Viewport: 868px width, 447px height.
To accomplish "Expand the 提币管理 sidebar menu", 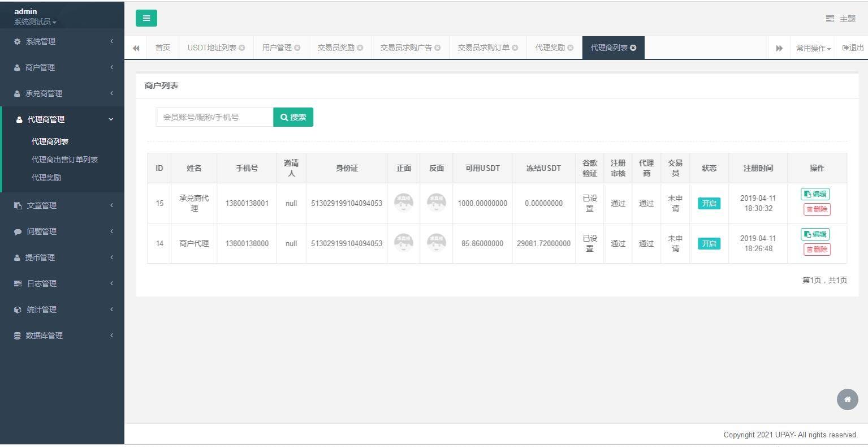I will click(62, 257).
